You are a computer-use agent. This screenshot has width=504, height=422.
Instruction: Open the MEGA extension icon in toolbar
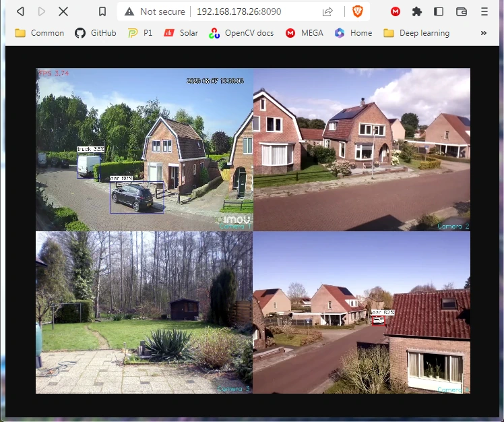pos(395,12)
